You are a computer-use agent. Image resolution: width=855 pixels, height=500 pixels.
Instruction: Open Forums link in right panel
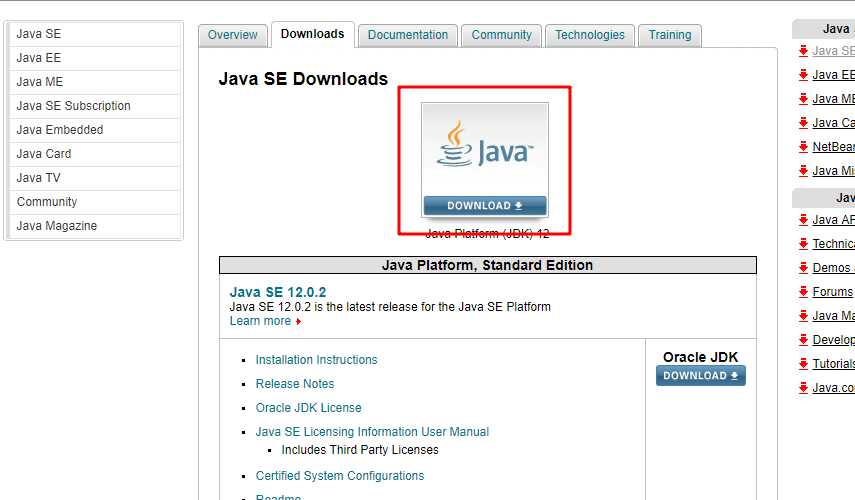[832, 292]
